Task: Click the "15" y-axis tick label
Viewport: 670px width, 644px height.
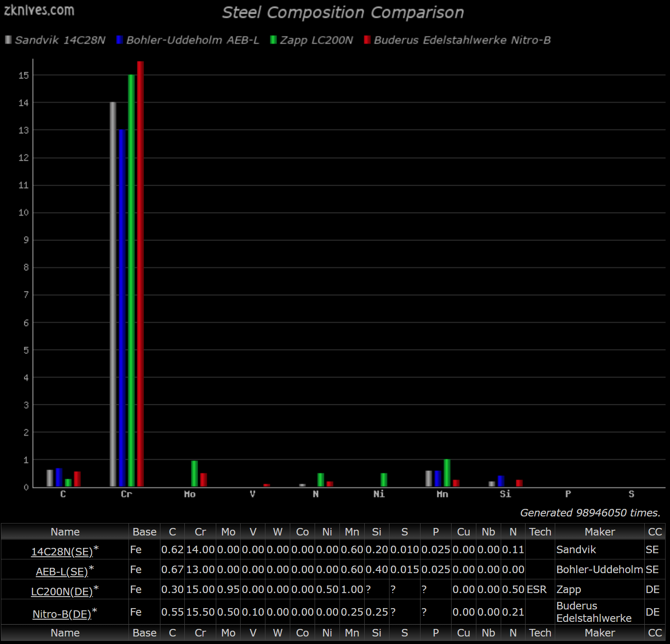Action: (x=23, y=75)
